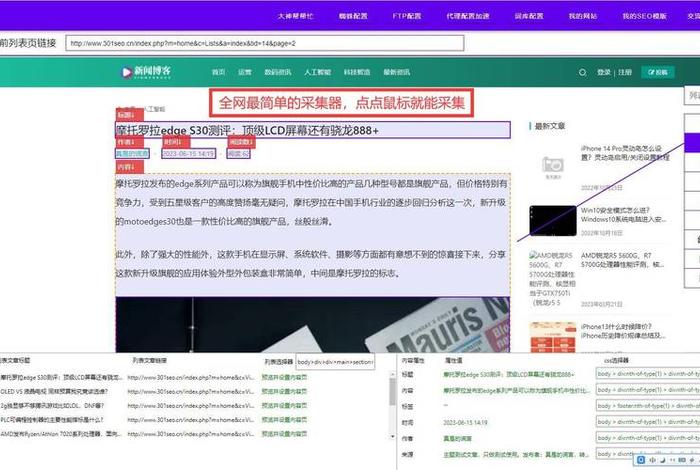Viewport: 700px width, 470px height.
Task: Select the list row 摩托罗拉edge S30测评
Action: pyautogui.click(x=61, y=378)
